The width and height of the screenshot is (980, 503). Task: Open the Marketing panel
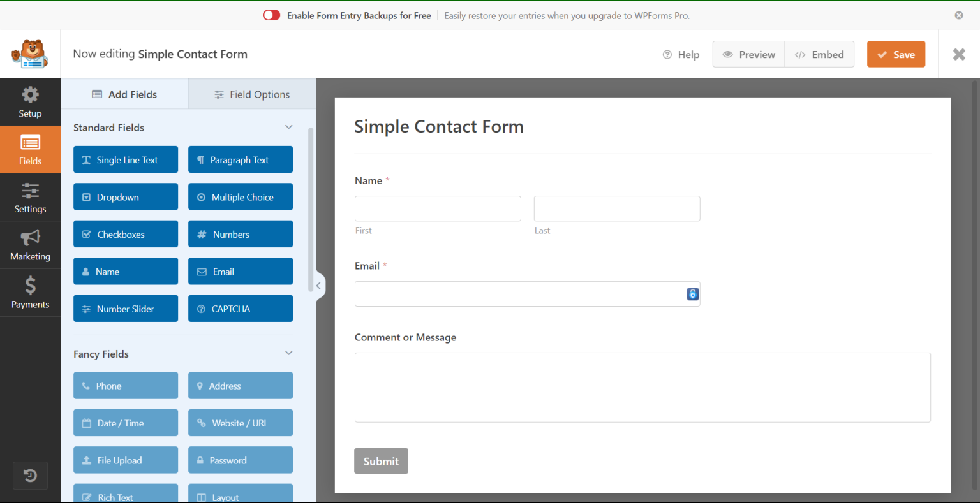pyautogui.click(x=30, y=245)
